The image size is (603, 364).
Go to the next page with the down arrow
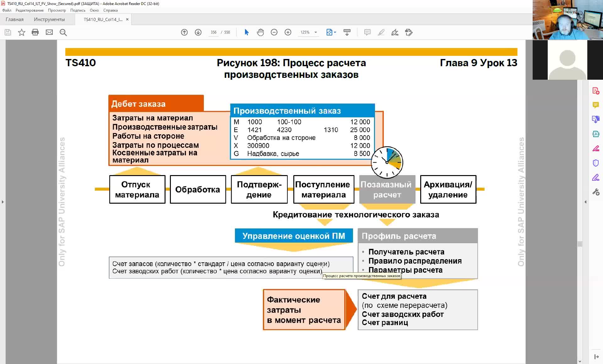pyautogui.click(x=198, y=32)
